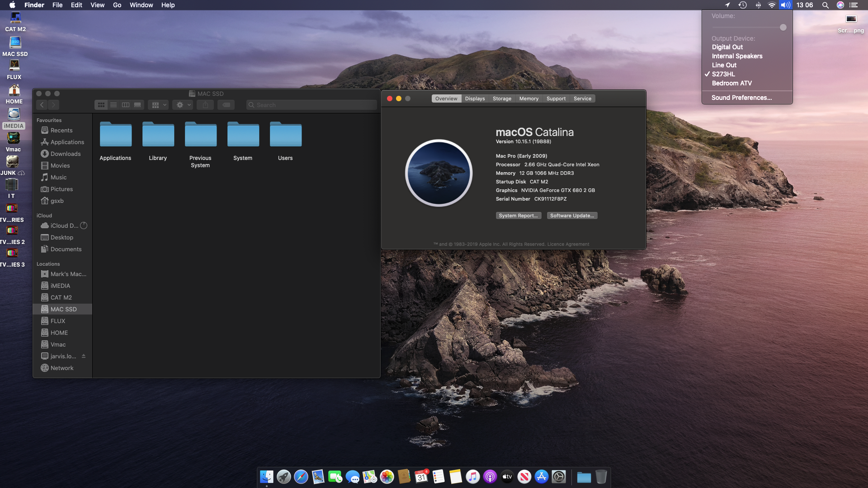
Task: Click the Edit Tags toolbar icon
Action: coord(226,105)
